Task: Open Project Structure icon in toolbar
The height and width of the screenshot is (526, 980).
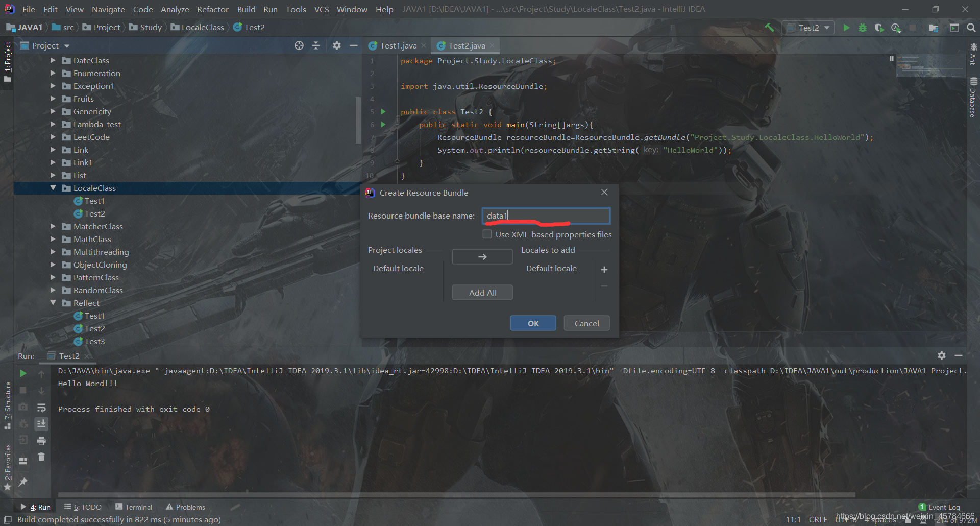Action: [934, 28]
